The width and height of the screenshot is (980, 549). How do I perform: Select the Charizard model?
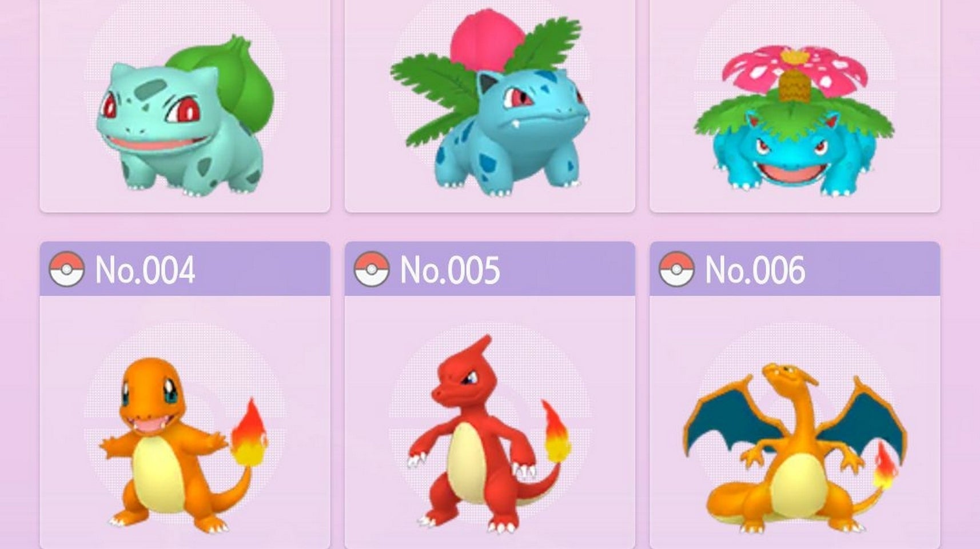coord(795,448)
